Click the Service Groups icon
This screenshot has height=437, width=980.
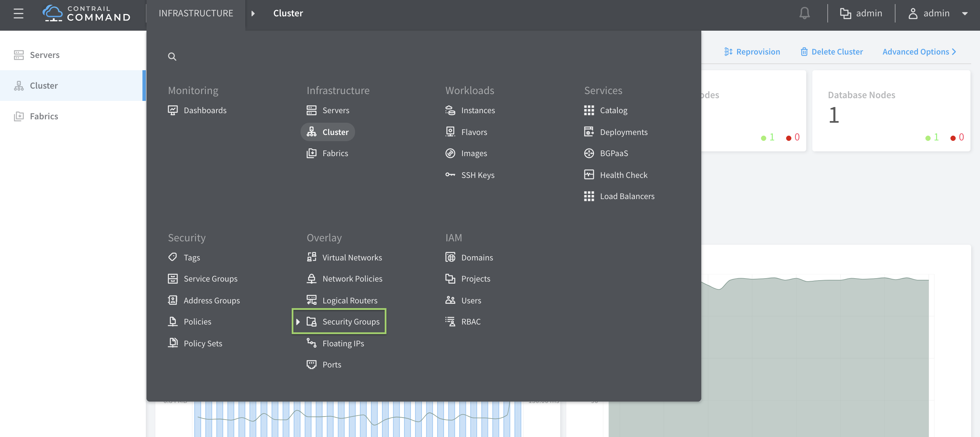point(173,278)
